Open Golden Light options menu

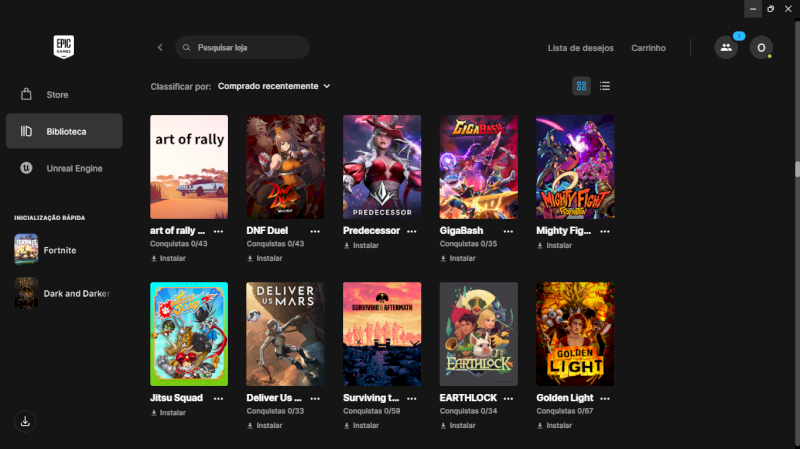click(605, 398)
